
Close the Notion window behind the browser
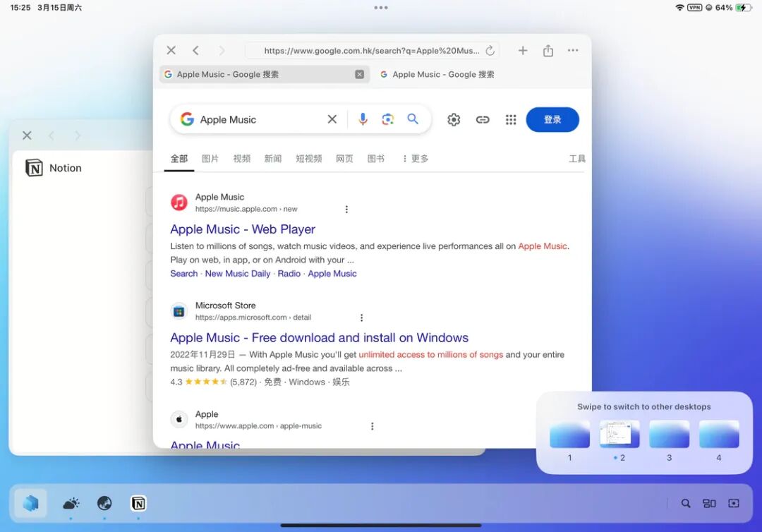pos(28,135)
